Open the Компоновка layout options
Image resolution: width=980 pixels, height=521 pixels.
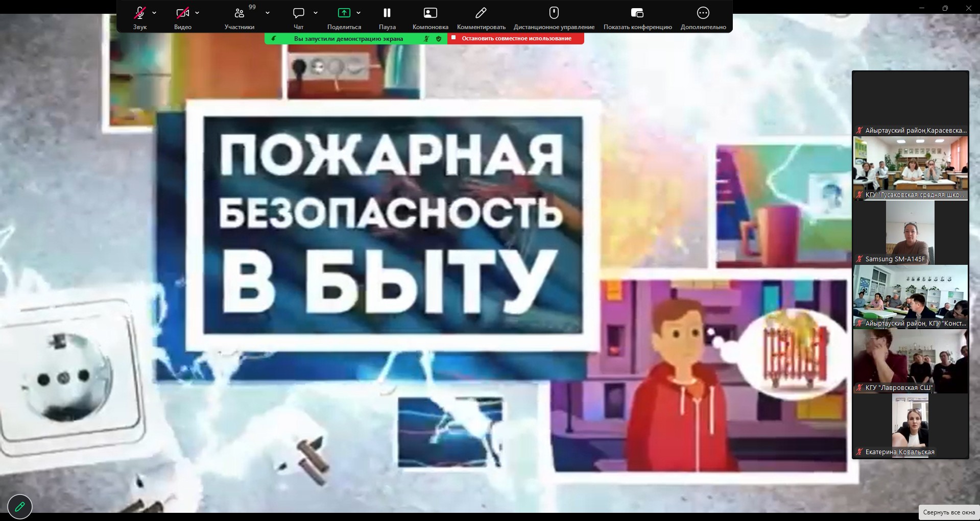tap(430, 13)
